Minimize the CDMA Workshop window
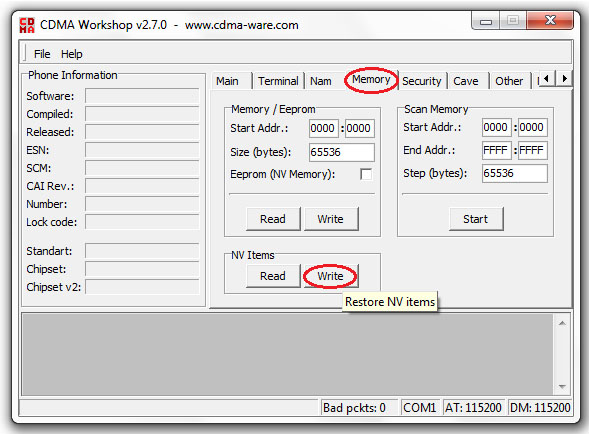Screen dimensions: 589x434 (x=486, y=21)
